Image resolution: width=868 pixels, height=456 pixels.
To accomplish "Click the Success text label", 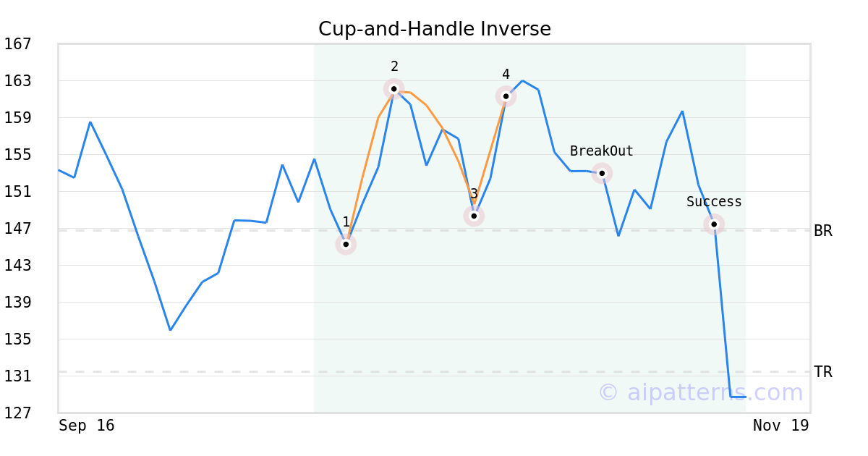I will click(x=714, y=202).
